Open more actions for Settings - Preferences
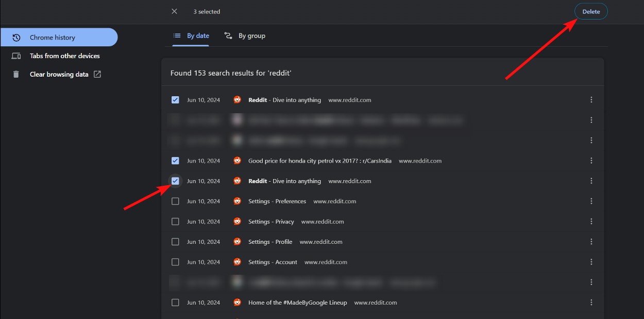The width and height of the screenshot is (644, 319). (591, 201)
